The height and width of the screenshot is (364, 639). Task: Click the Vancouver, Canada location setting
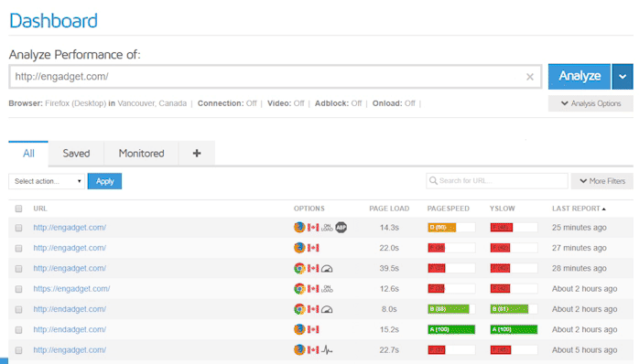[152, 103]
